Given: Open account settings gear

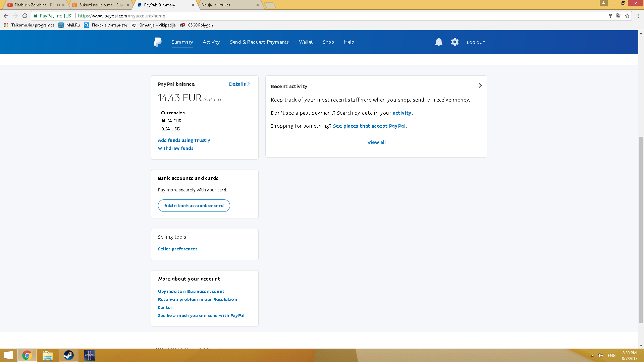Looking at the screenshot, I should pos(454,42).
